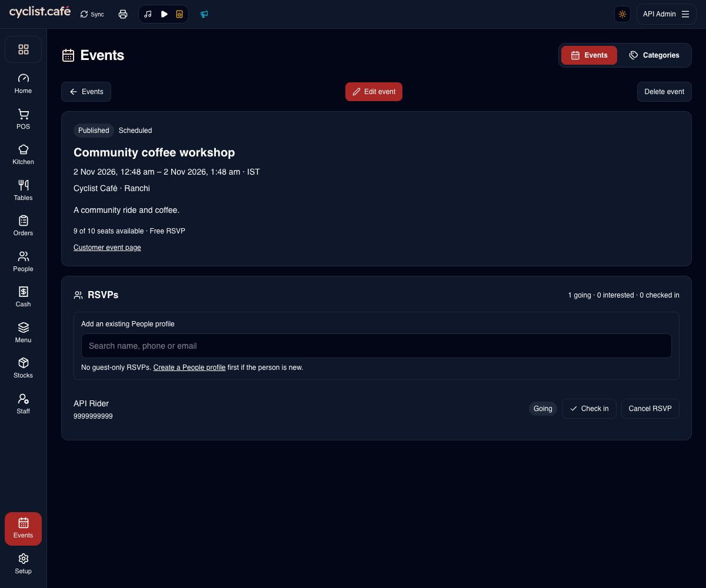Open Setup gear in sidebar
The width and height of the screenshot is (706, 588).
24,564
